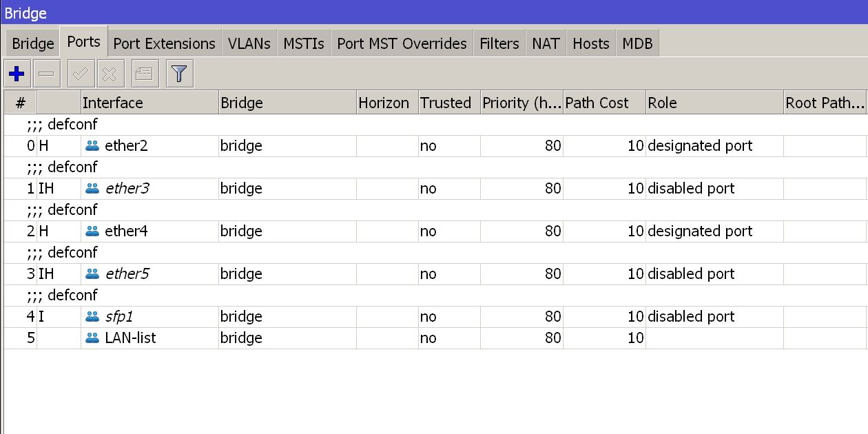Sort by the Path Cost column
Screen dimensions: 868x434
click(604, 103)
